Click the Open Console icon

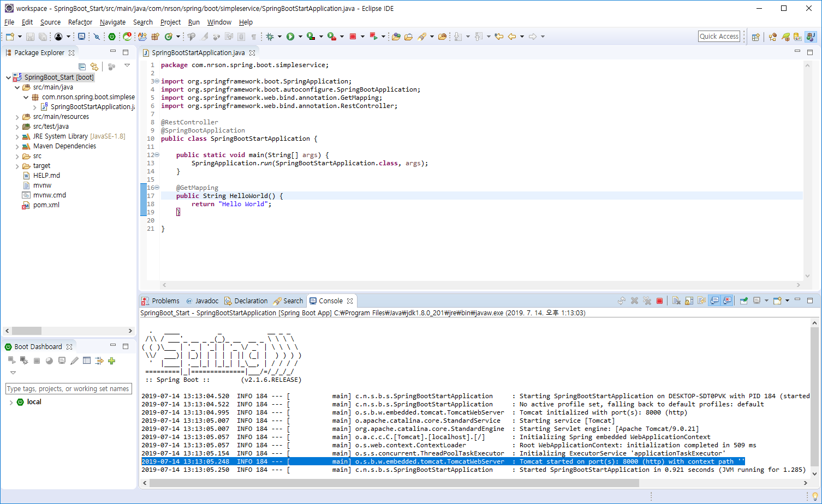[x=777, y=301]
